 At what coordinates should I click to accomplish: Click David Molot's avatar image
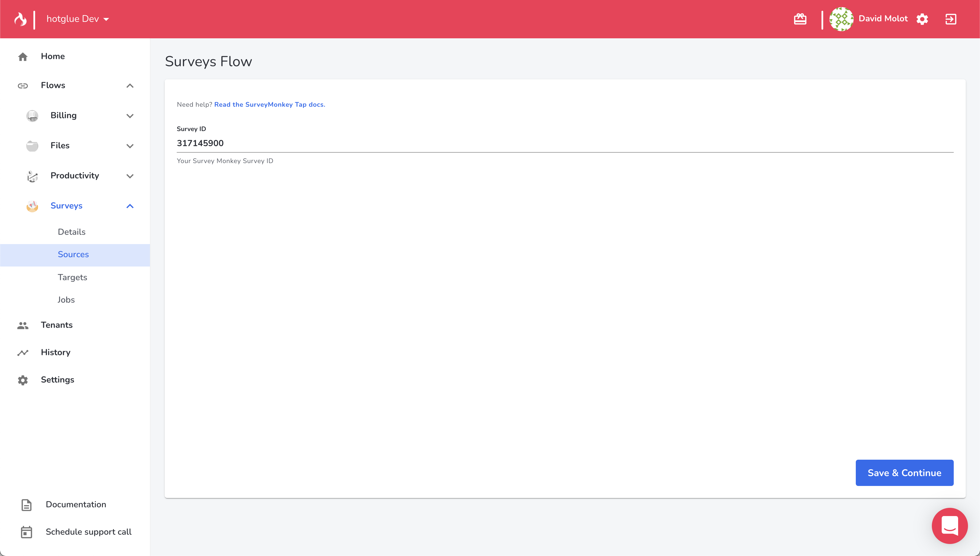coord(841,19)
